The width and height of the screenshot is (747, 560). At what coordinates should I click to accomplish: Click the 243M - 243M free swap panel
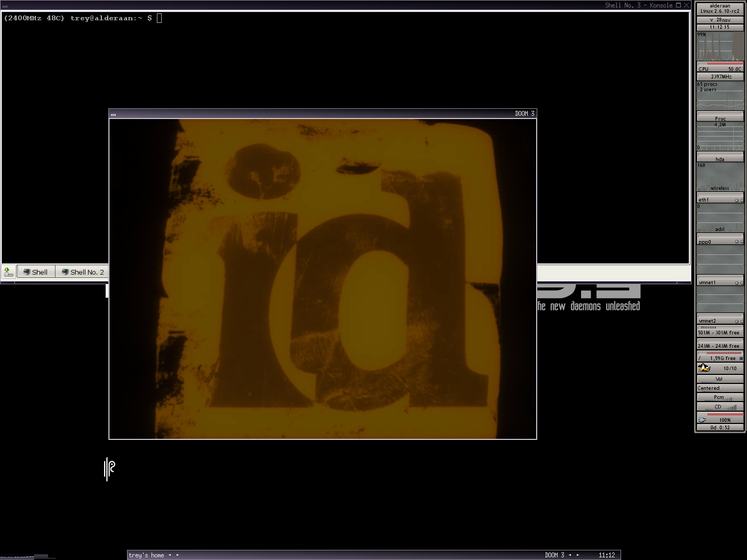[720, 345]
